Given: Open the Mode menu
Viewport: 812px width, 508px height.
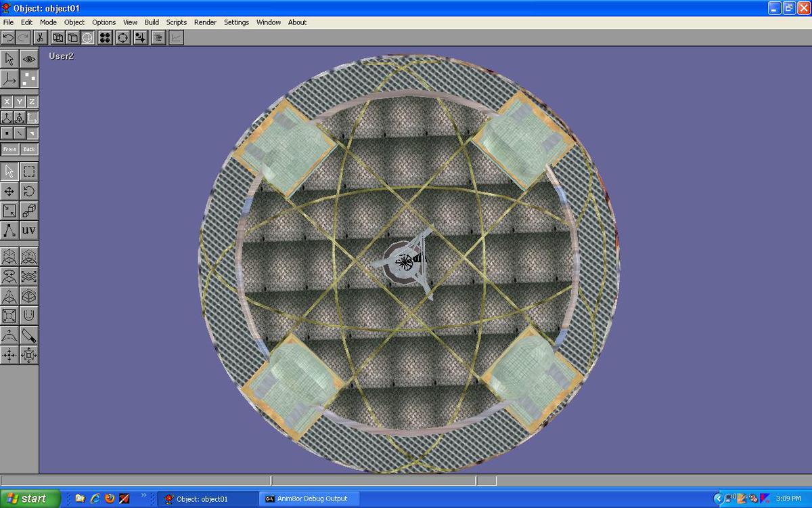Looking at the screenshot, I should [x=48, y=22].
